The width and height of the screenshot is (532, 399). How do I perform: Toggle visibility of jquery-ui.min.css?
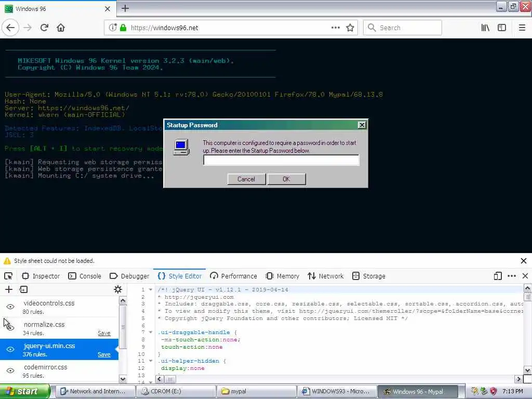click(10, 349)
